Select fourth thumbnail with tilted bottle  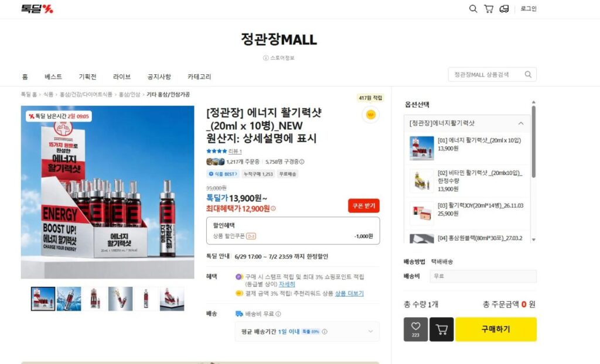pos(121,298)
